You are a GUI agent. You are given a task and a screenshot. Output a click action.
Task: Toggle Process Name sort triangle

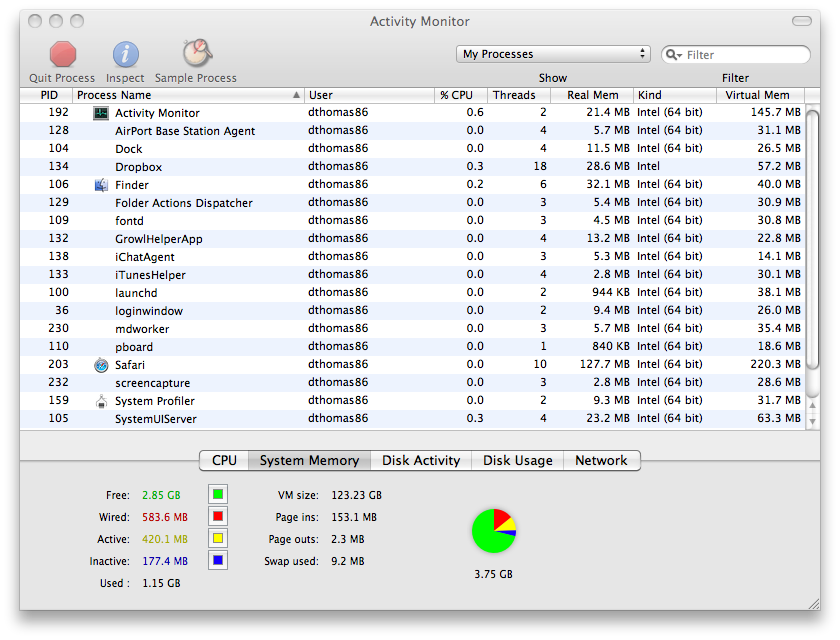coord(296,95)
